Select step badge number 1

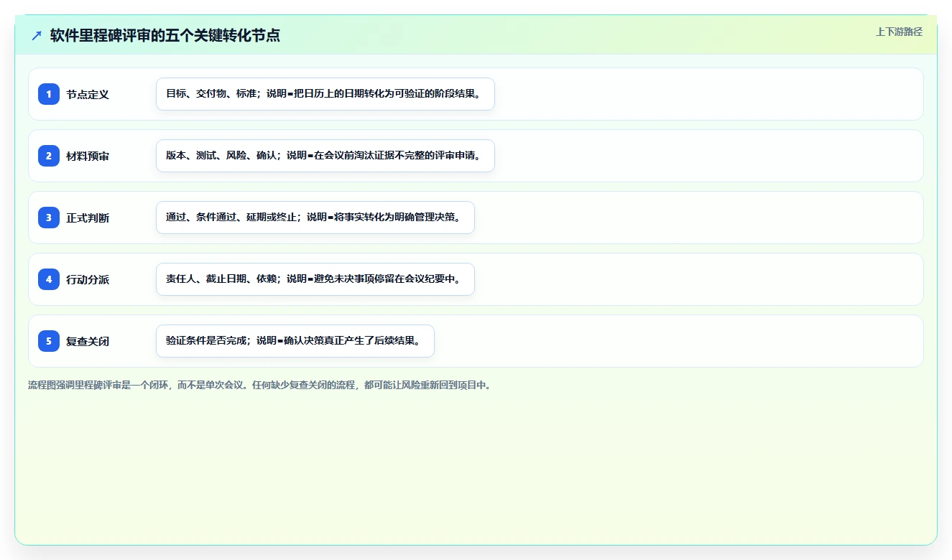(49, 94)
